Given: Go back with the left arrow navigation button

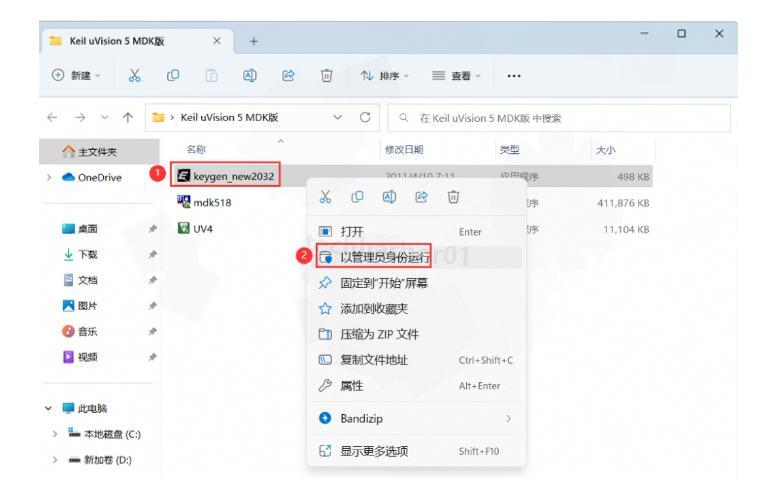Looking at the screenshot, I should coord(52,118).
